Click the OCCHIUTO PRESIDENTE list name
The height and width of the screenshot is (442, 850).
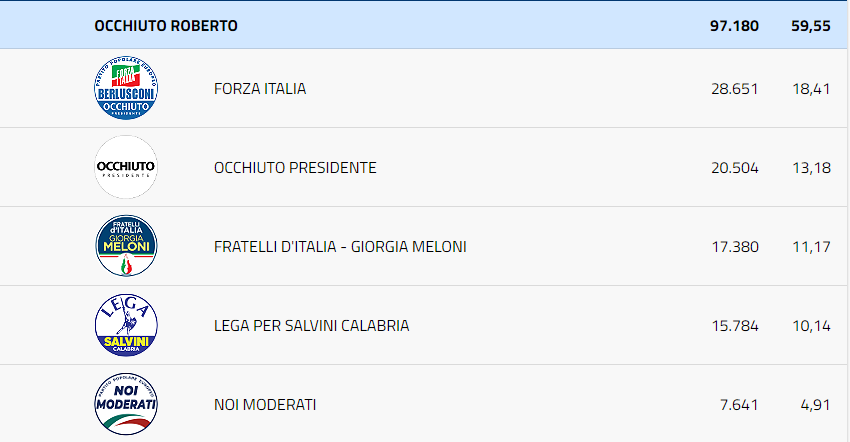tap(295, 167)
